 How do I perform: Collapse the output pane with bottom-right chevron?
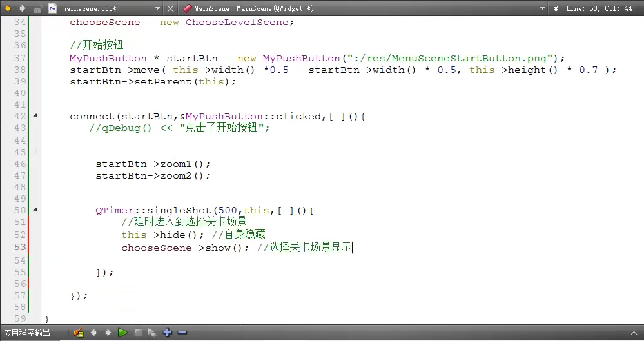click(633, 333)
